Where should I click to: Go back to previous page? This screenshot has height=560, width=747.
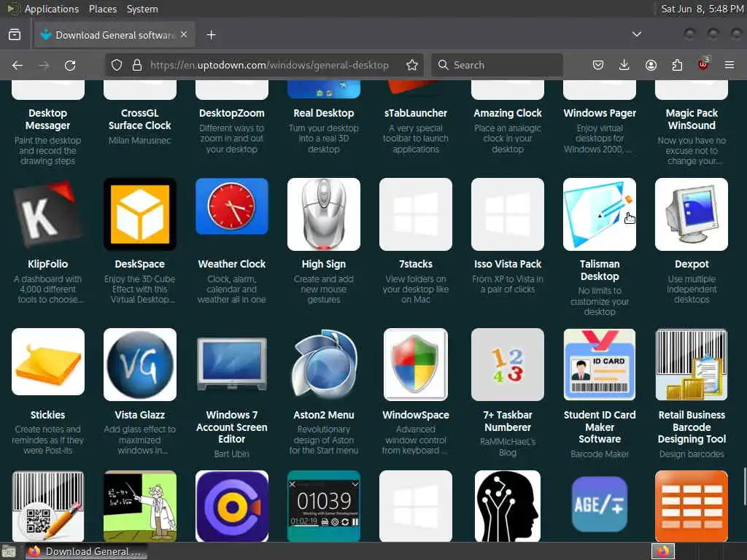tap(18, 65)
